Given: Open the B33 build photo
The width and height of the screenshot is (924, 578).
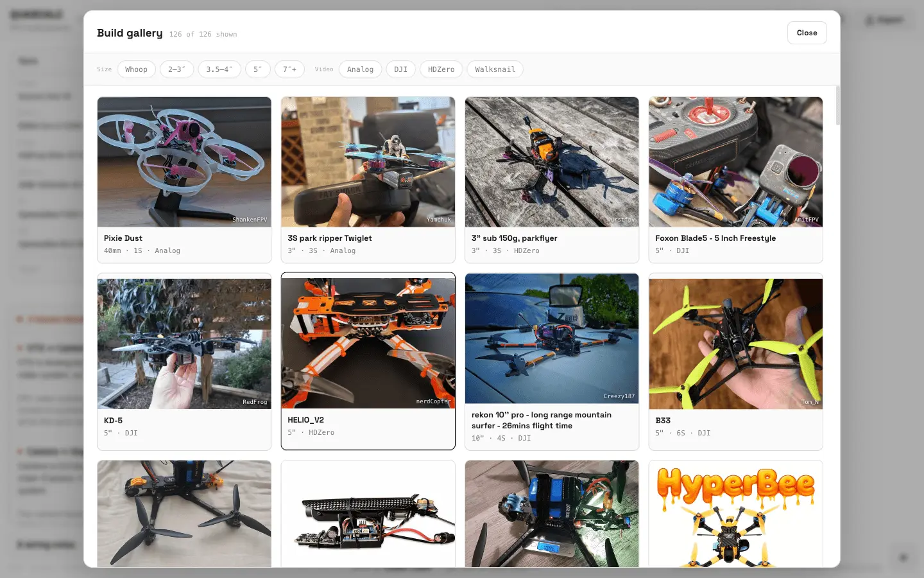Looking at the screenshot, I should pyautogui.click(x=735, y=344).
